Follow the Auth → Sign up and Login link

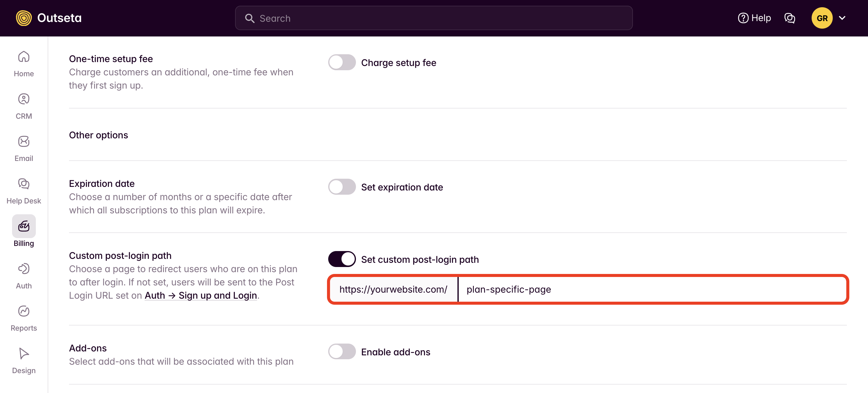pos(201,296)
